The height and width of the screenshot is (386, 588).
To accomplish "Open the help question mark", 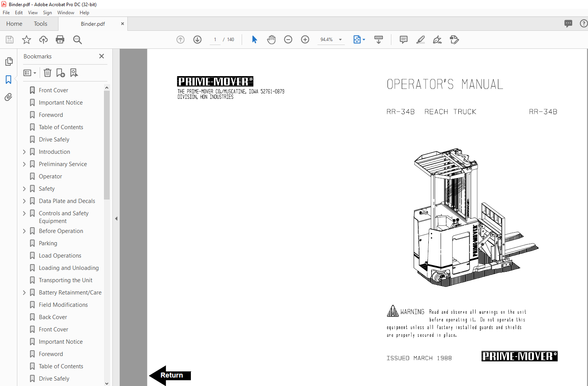I will pyautogui.click(x=584, y=24).
